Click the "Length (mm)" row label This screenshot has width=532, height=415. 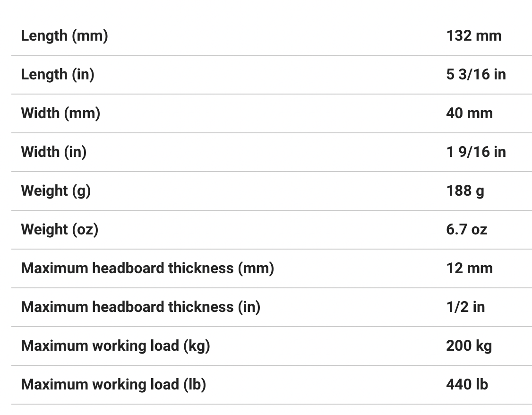click(x=64, y=36)
